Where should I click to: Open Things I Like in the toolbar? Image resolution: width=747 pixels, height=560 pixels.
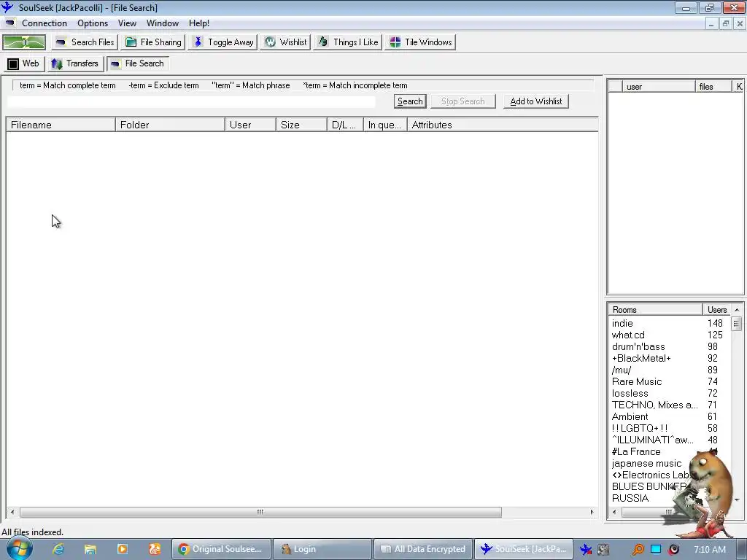coord(348,42)
